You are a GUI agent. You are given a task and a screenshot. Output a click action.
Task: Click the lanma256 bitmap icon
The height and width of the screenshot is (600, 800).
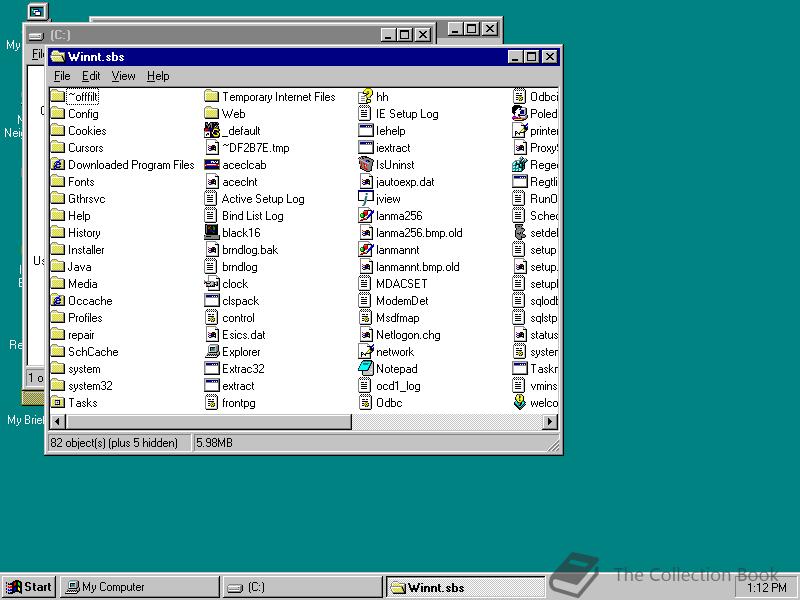coord(365,216)
